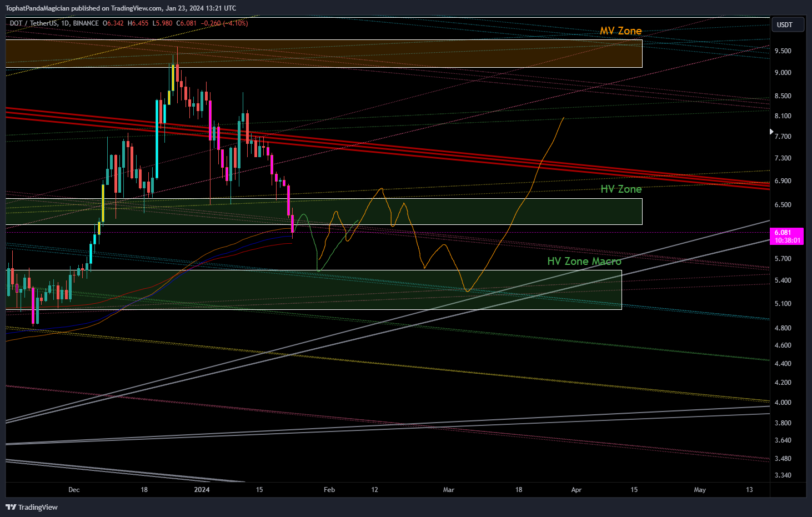The height and width of the screenshot is (517, 812).
Task: Click the 2024 label on time axis
Action: (x=202, y=490)
